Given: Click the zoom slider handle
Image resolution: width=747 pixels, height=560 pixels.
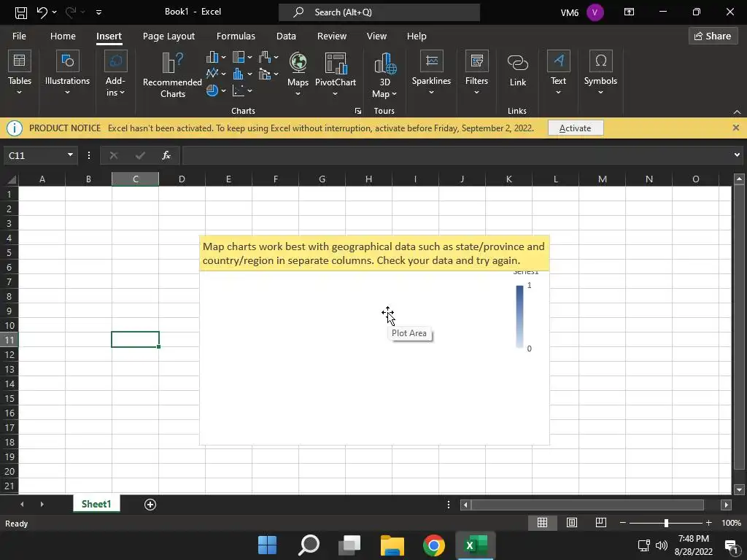Looking at the screenshot, I should tap(666, 524).
